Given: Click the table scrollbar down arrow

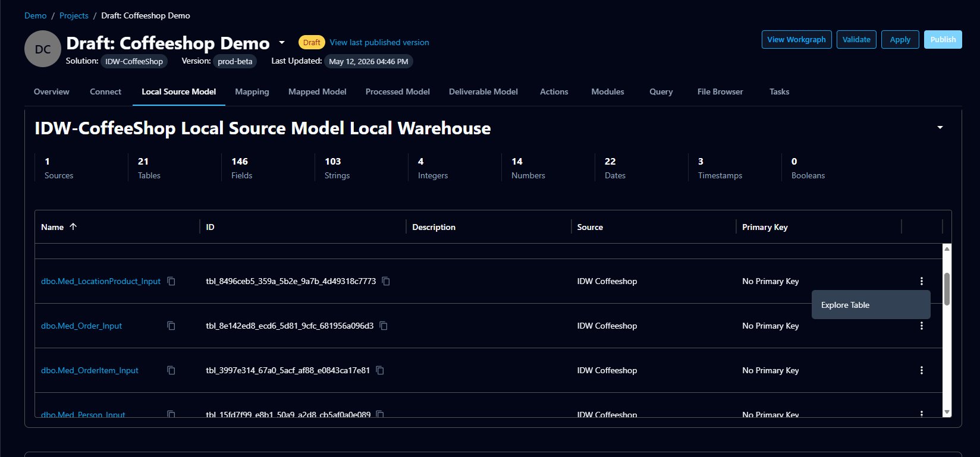Looking at the screenshot, I should (x=947, y=412).
